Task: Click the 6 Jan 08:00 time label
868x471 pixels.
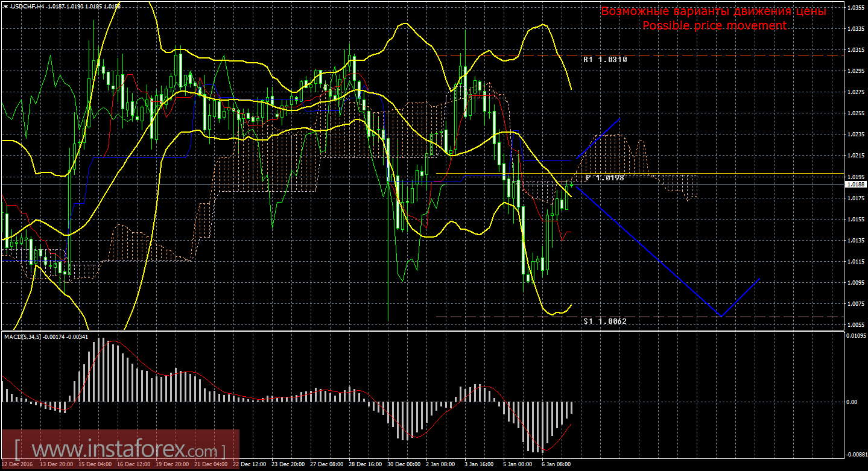Action: pyautogui.click(x=556, y=465)
